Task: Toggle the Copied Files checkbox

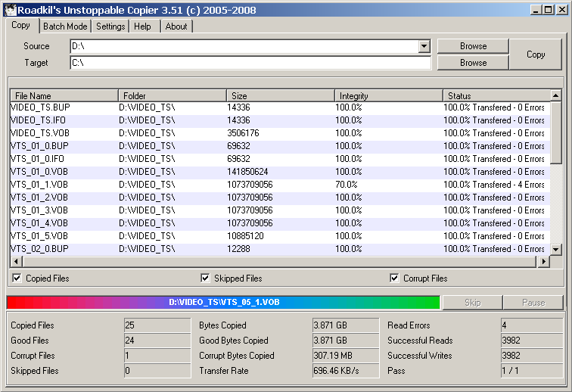Action: point(17,278)
